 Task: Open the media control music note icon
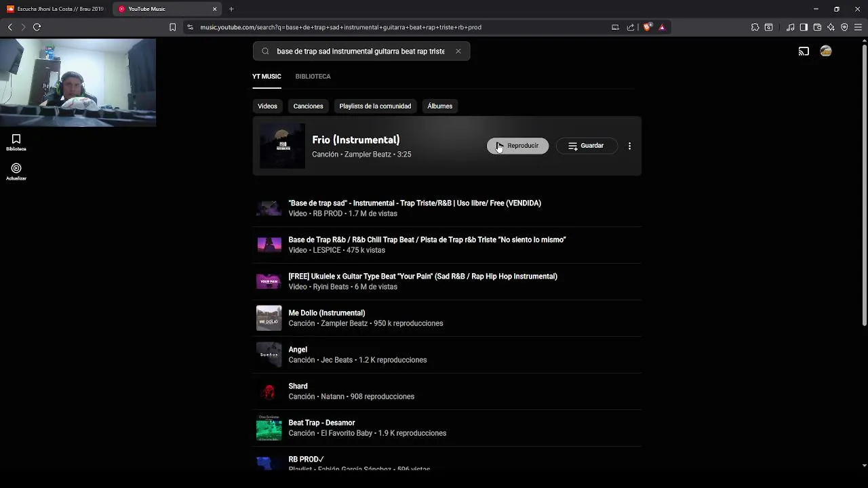point(791,27)
